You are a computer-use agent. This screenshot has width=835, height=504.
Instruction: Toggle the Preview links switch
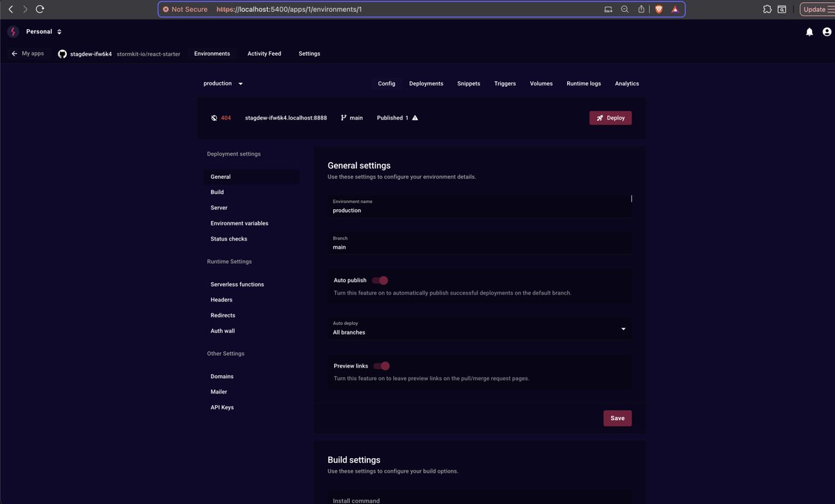(381, 366)
